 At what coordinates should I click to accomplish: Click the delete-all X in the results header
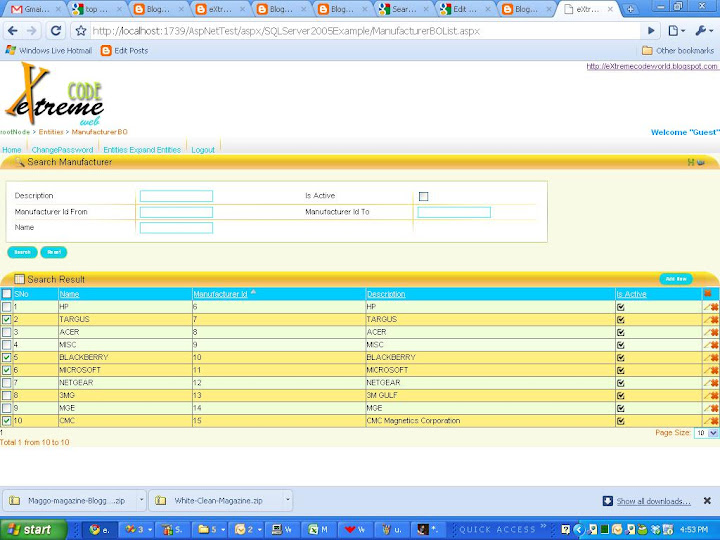pos(708,293)
